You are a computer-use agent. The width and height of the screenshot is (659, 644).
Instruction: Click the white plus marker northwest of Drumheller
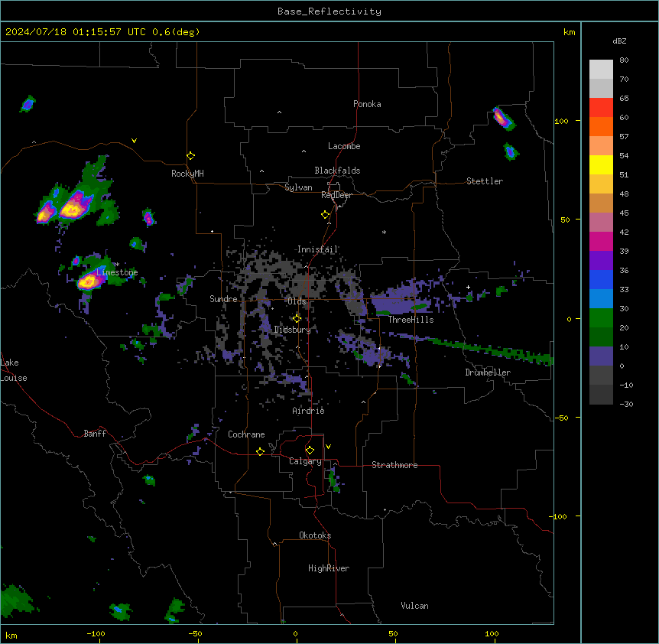(468, 287)
